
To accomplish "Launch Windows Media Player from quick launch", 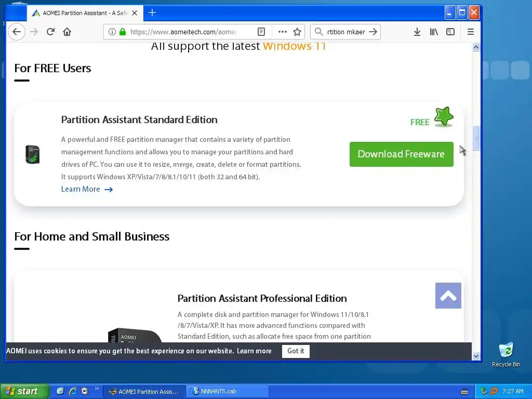I will tap(85, 391).
